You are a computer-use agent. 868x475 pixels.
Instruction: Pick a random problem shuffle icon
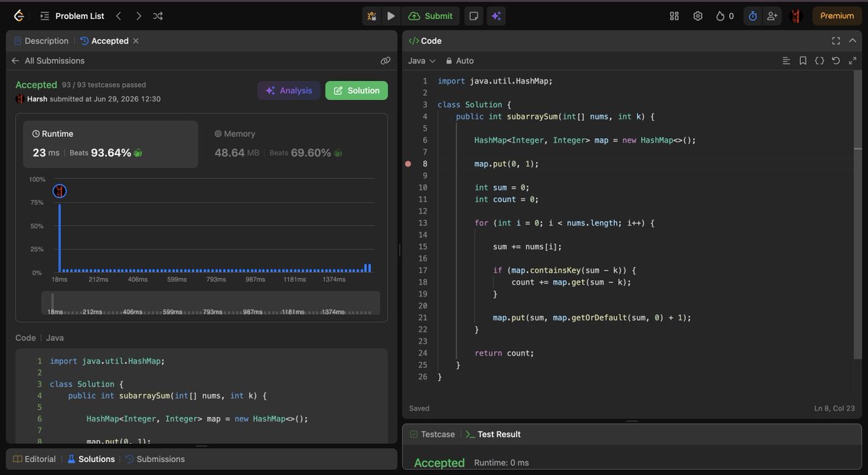coord(158,16)
